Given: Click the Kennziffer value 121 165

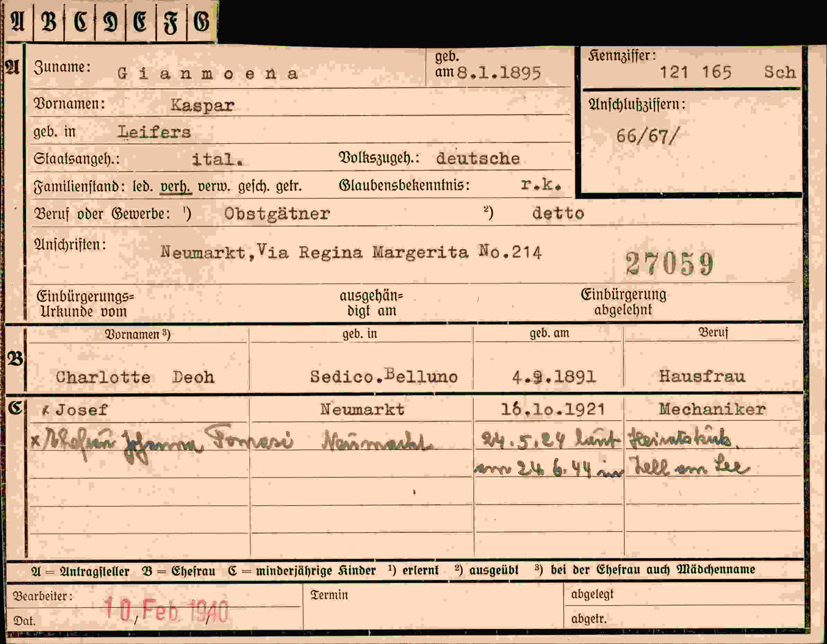Looking at the screenshot, I should tap(695, 72).
